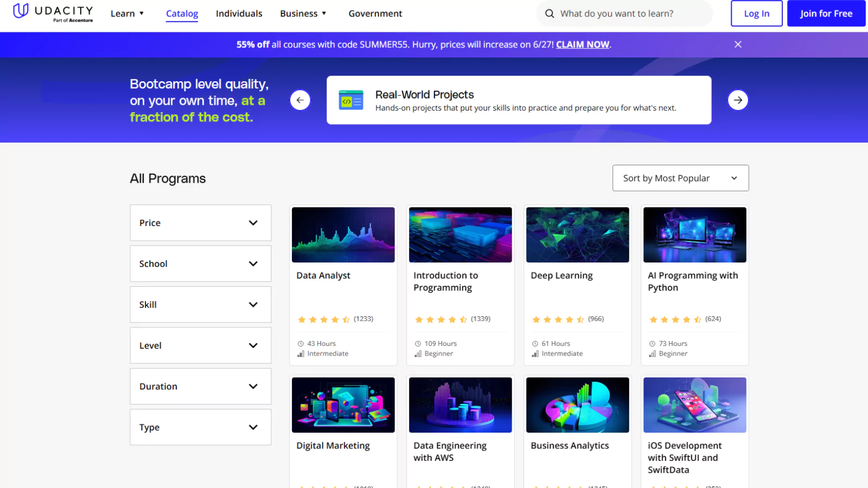The height and width of the screenshot is (488, 868).
Task: Open Digital Marketing course title
Action: coord(333,446)
